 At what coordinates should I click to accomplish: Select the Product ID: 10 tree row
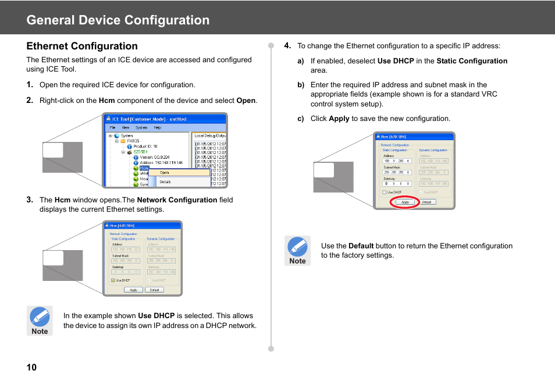(x=145, y=147)
